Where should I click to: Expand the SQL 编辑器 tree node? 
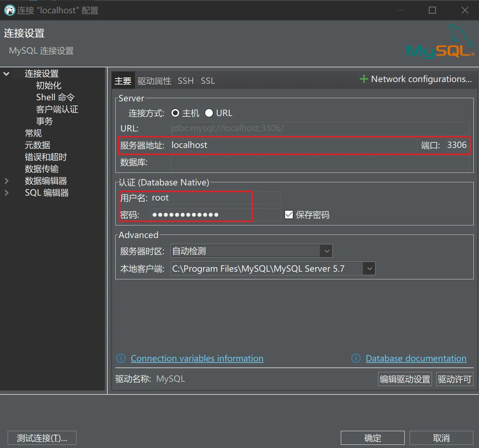coord(6,193)
